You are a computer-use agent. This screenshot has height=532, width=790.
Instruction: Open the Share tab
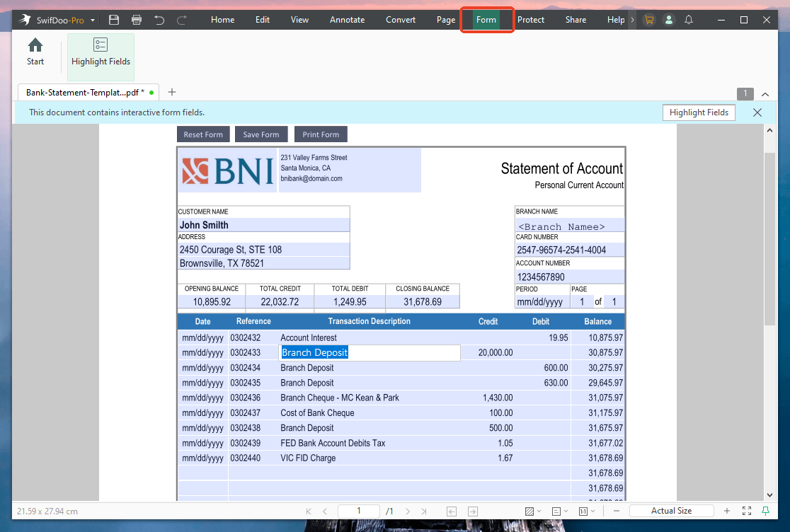[x=576, y=20]
